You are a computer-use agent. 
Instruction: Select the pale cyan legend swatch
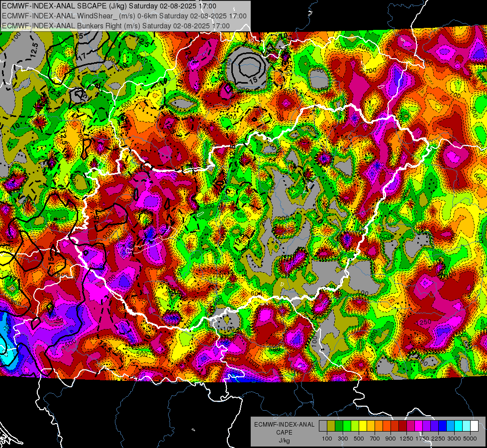tap(466, 426)
